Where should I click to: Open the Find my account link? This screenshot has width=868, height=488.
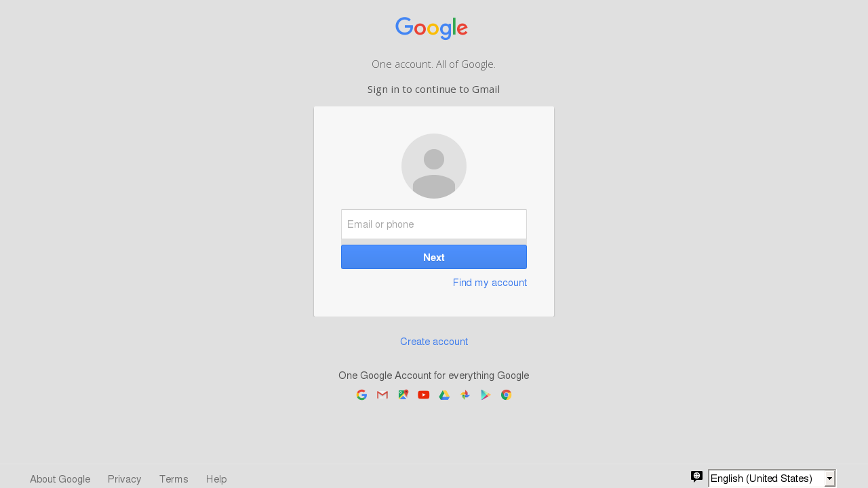pyautogui.click(x=490, y=283)
